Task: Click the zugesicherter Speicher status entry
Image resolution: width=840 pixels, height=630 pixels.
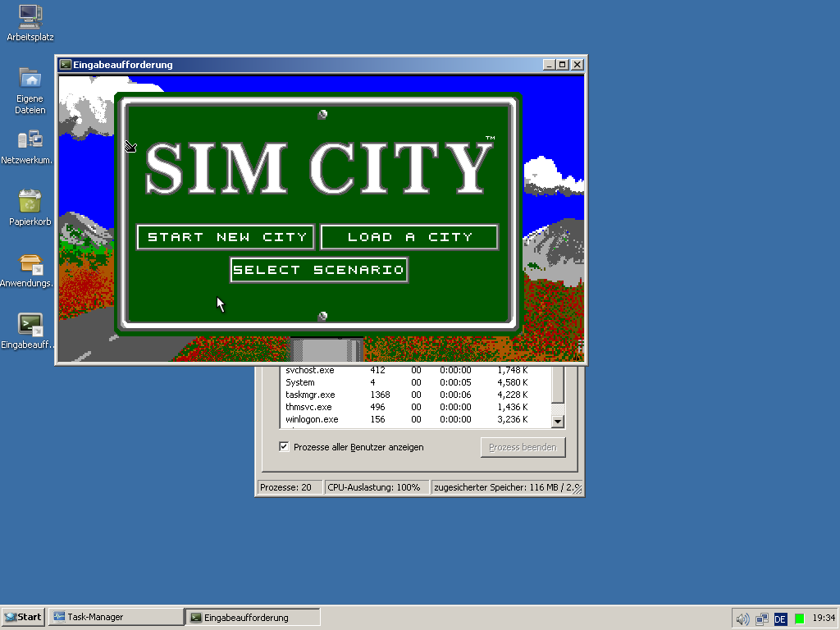Action: (507, 487)
